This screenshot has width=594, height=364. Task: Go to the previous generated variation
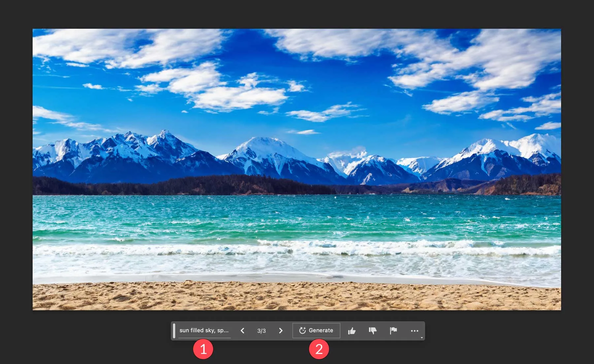coord(243,331)
